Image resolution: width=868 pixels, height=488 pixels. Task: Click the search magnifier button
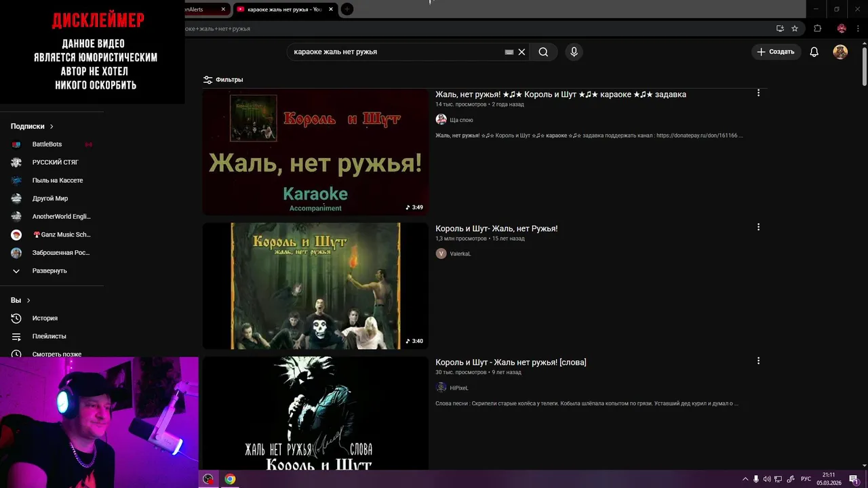[x=543, y=52]
